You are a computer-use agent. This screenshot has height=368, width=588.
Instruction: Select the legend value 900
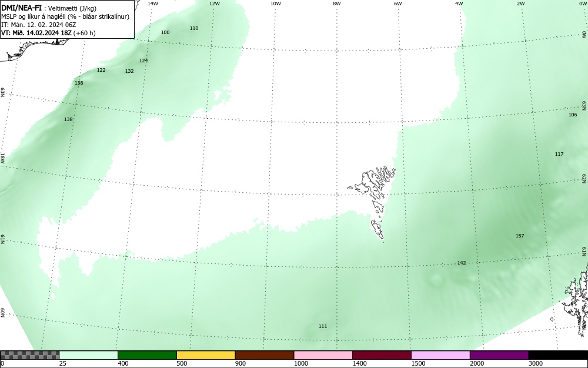coord(240,363)
